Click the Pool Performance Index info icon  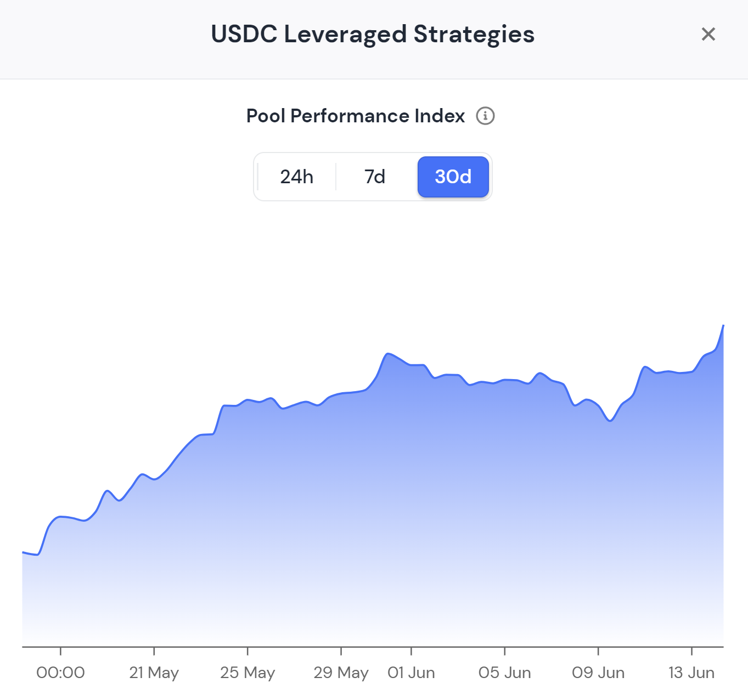click(485, 116)
